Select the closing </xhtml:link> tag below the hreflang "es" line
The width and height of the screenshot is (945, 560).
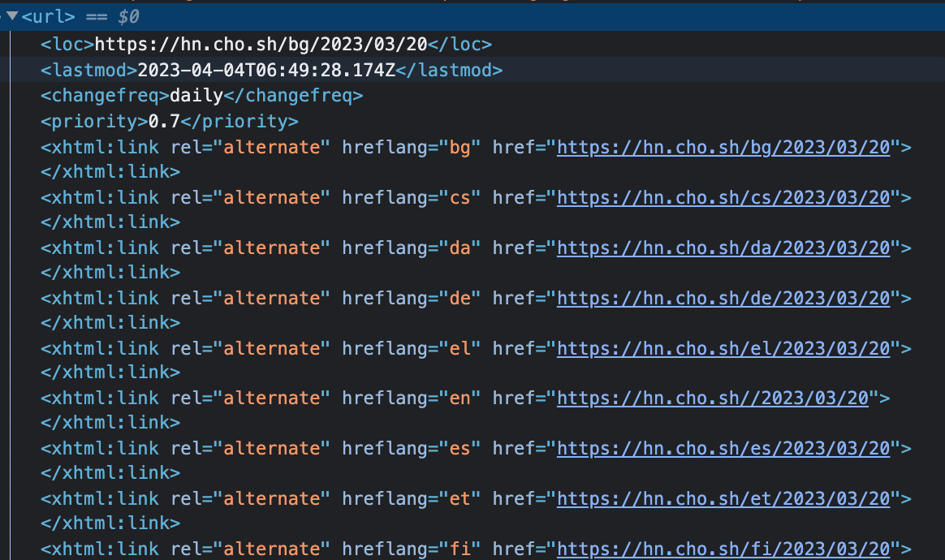pyautogui.click(x=110, y=473)
